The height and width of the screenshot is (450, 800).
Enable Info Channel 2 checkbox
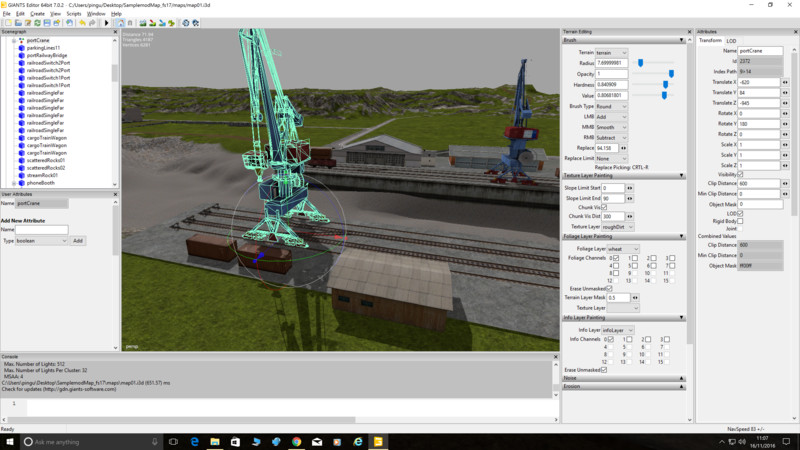tap(648, 339)
